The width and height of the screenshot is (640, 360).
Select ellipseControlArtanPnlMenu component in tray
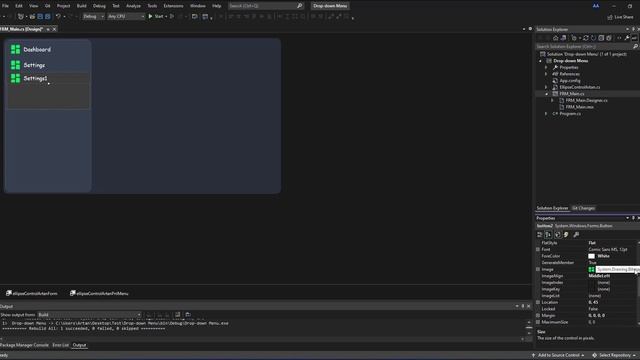coord(99,293)
